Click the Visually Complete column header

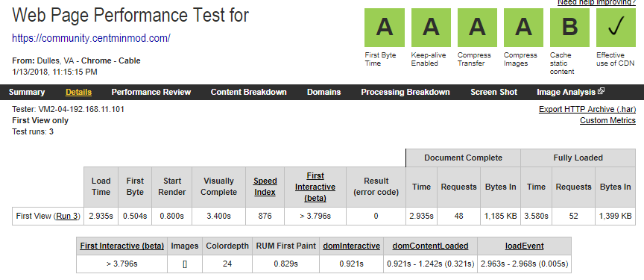tap(219, 187)
